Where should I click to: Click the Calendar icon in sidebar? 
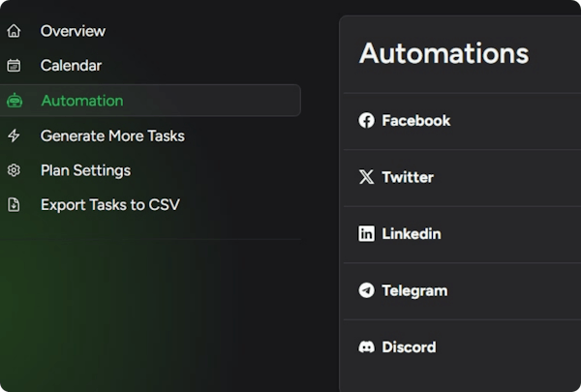14,66
